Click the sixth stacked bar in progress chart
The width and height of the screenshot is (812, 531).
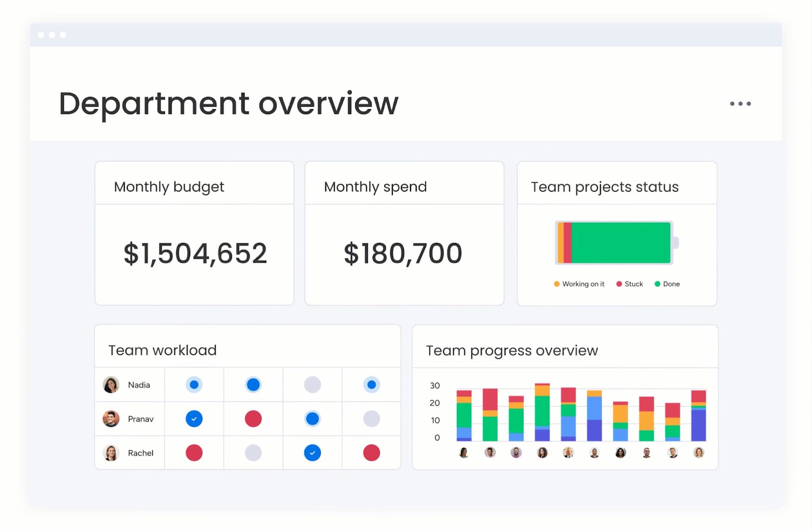[x=594, y=416]
